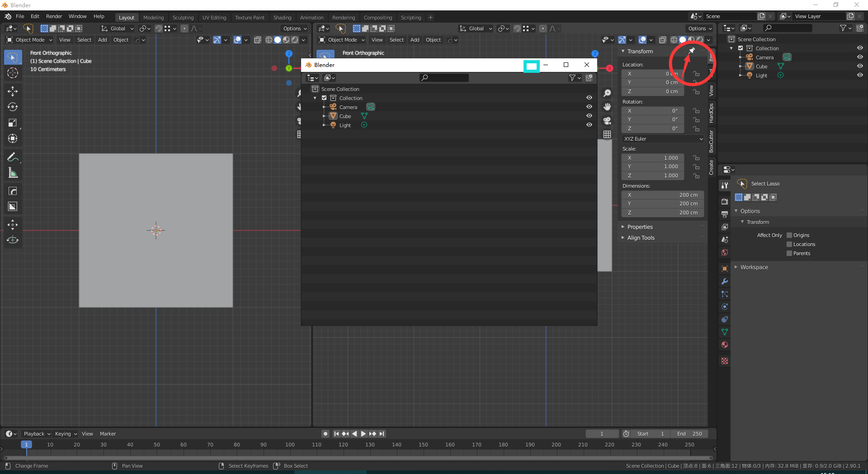Open the Texture checker properties tab
868x474 pixels.
(725, 361)
